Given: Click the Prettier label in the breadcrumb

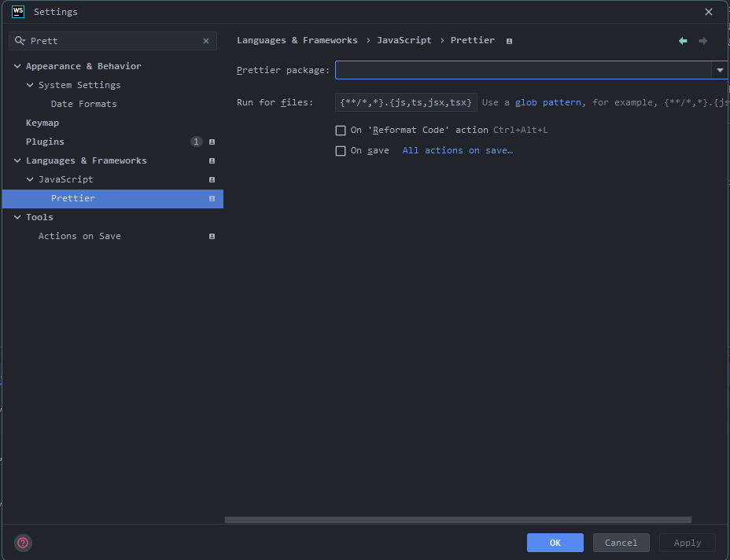Looking at the screenshot, I should [473, 40].
